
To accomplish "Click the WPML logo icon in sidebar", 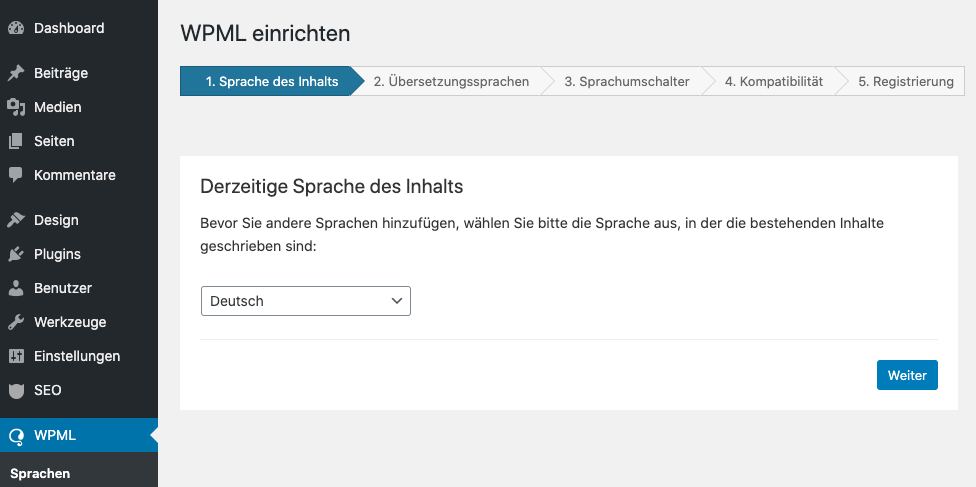I will coord(16,435).
